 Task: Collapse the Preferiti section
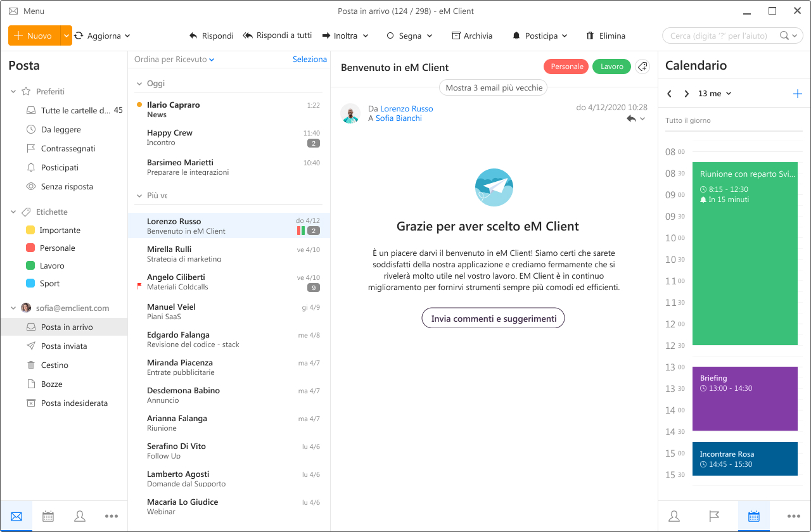(13, 92)
